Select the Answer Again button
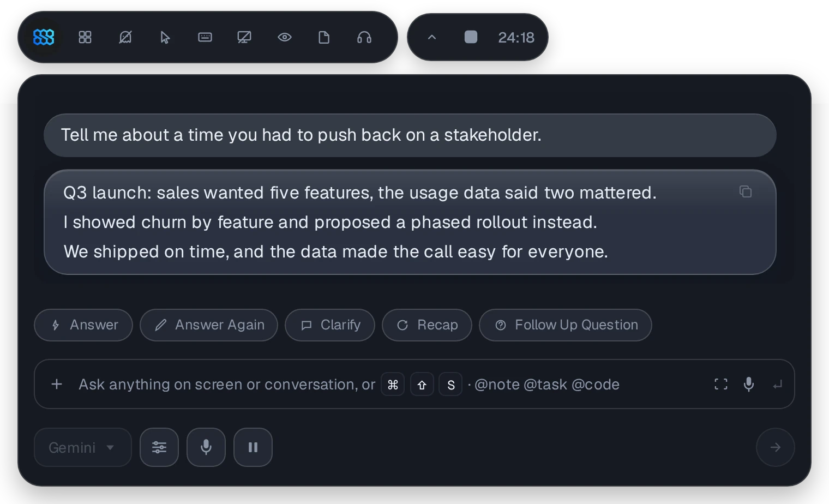 (x=209, y=325)
